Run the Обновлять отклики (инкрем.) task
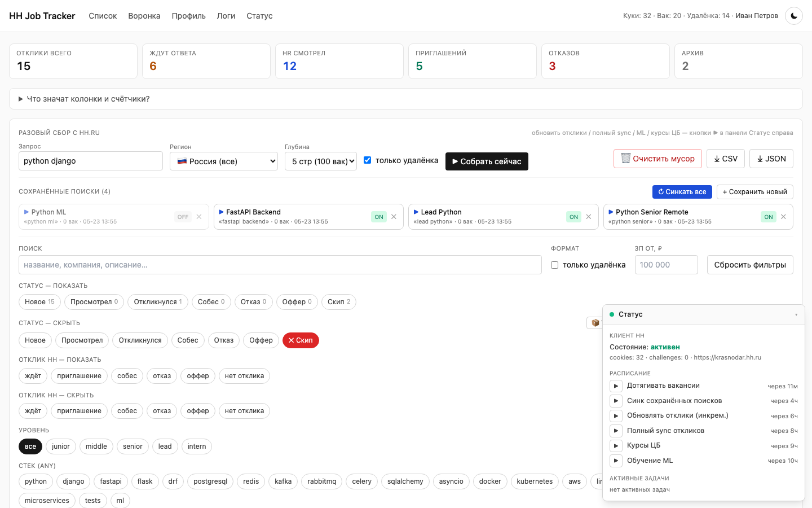812x508 pixels. [616, 416]
